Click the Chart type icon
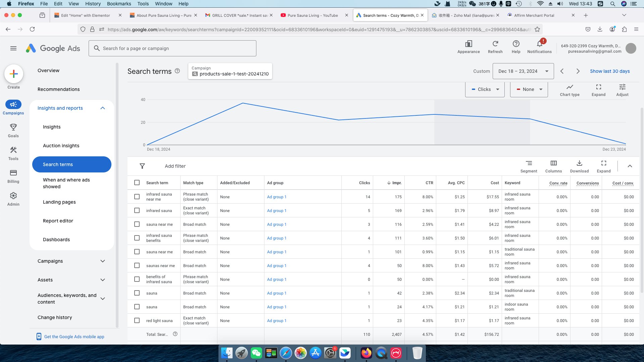The width and height of the screenshot is (644, 362). pos(569,87)
